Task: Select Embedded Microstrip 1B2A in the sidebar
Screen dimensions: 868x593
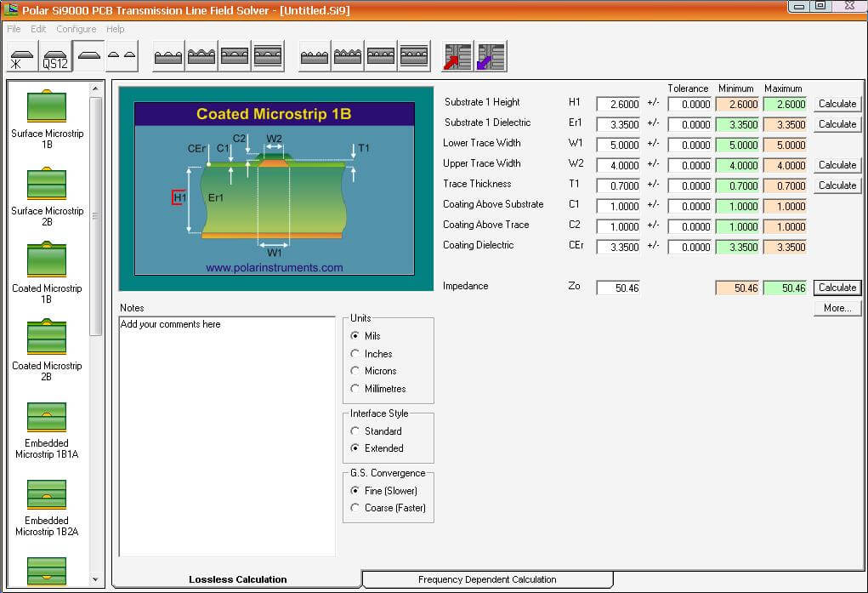Action: point(47,494)
